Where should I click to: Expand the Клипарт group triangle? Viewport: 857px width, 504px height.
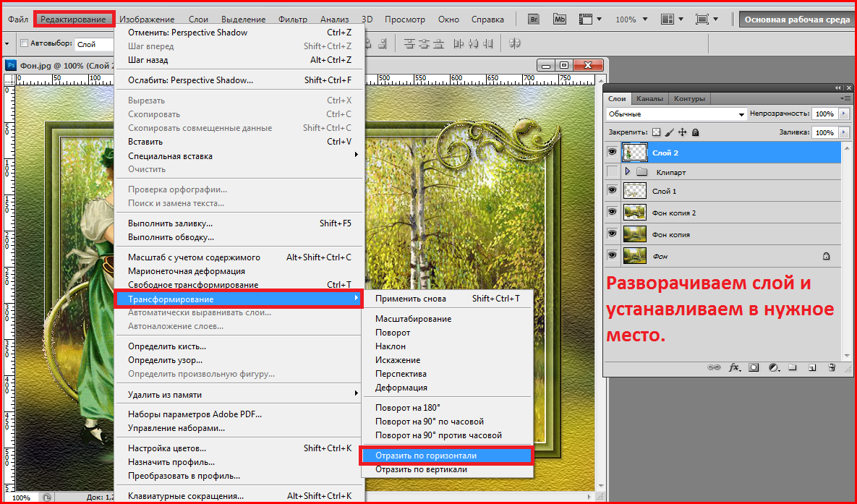point(627,171)
